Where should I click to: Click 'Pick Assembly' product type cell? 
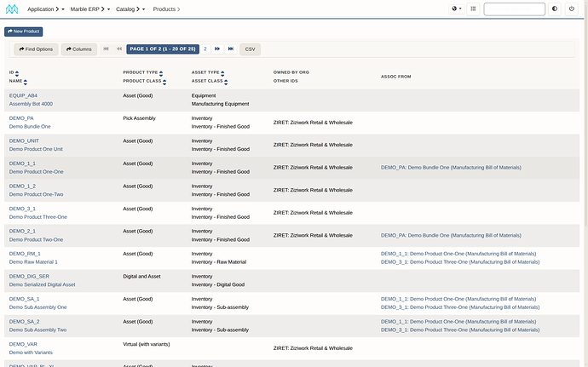point(139,118)
